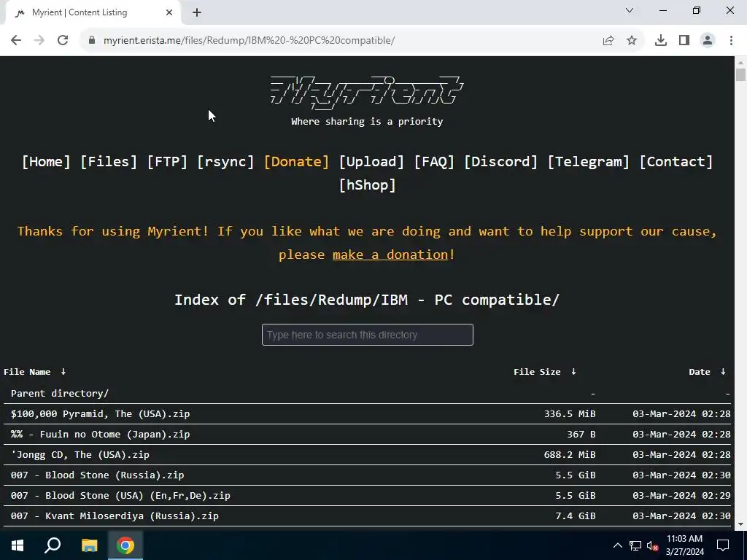This screenshot has width=747, height=560.
Task: Visit the [Donate] link
Action: pos(296,161)
